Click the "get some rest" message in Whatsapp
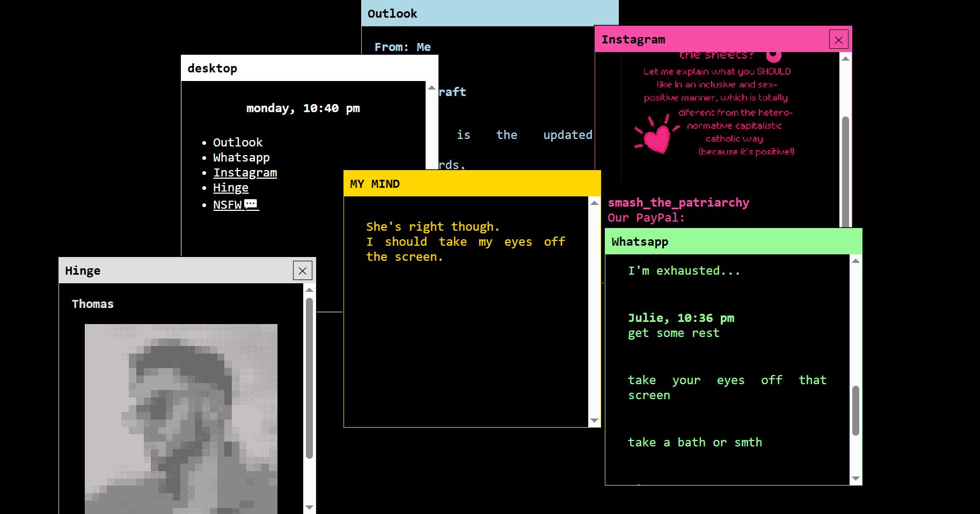The width and height of the screenshot is (980, 514). click(674, 333)
